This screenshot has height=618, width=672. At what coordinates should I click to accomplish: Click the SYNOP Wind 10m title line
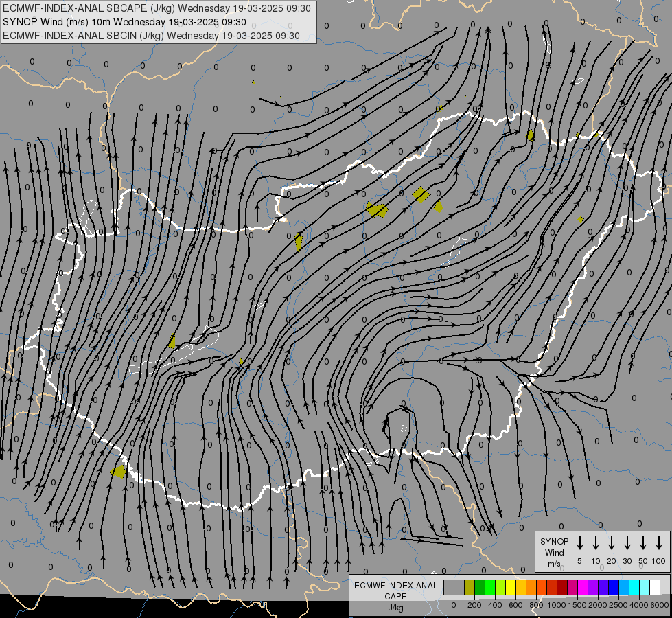125,22
